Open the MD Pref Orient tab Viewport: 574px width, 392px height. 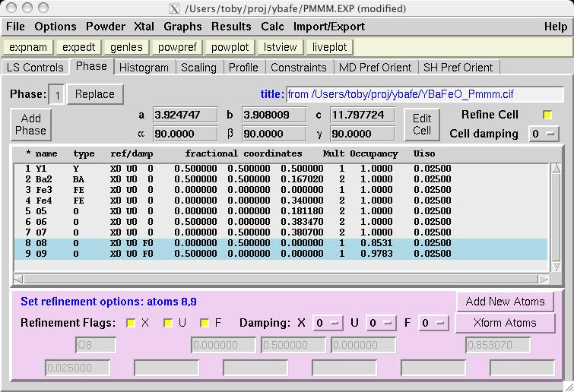[376, 68]
